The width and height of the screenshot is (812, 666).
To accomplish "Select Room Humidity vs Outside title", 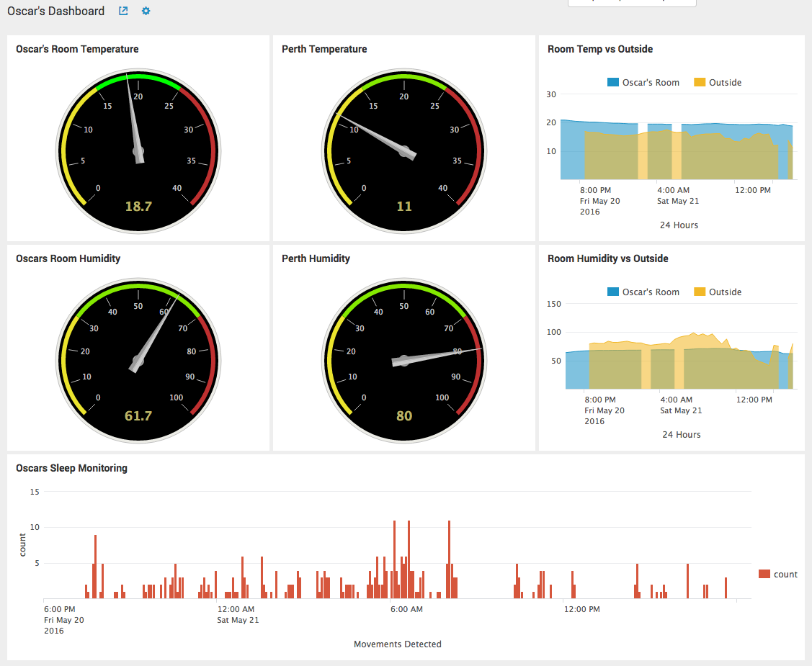I will tap(608, 258).
